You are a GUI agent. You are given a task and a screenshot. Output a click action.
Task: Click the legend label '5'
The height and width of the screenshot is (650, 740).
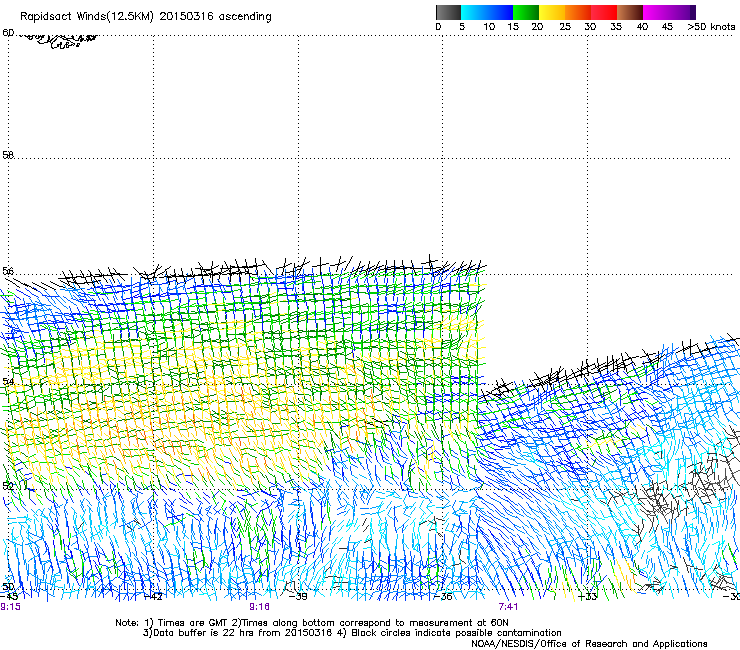[x=462, y=27]
